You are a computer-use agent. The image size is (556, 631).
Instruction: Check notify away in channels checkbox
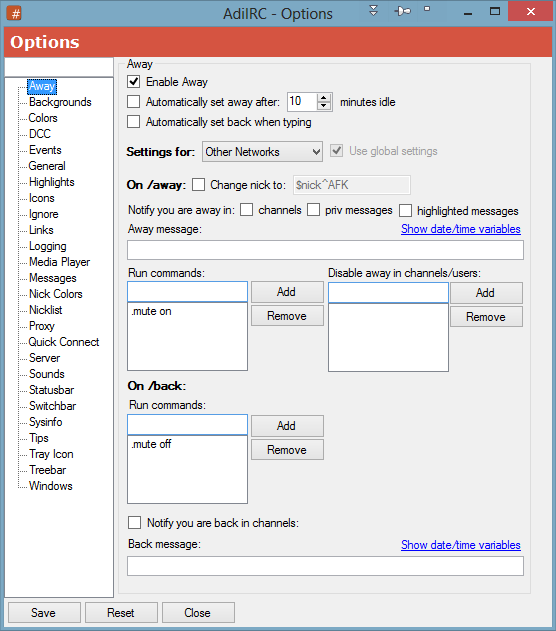click(247, 210)
